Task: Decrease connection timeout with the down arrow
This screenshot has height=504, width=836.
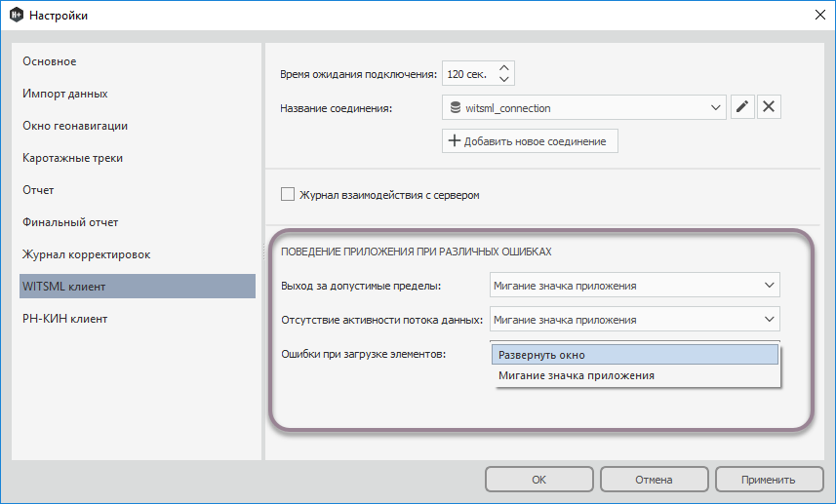Action: 503,80
